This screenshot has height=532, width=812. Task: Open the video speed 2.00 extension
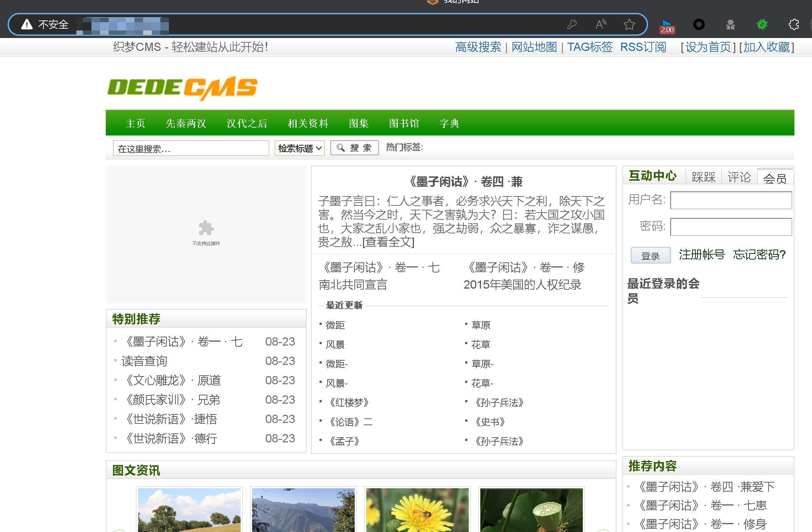[667, 26]
